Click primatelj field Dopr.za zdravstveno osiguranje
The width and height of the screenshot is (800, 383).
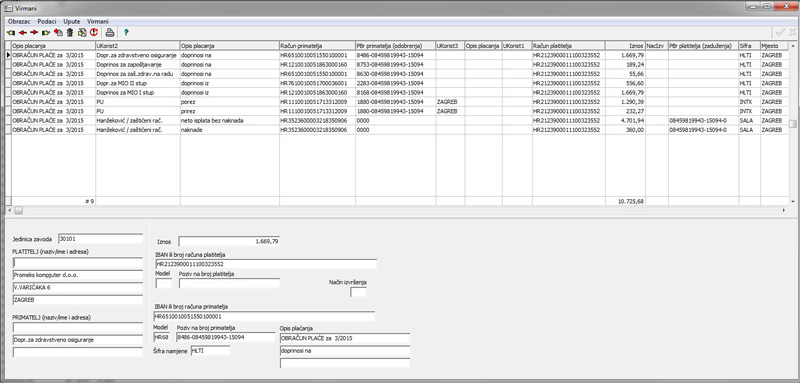[78, 340]
